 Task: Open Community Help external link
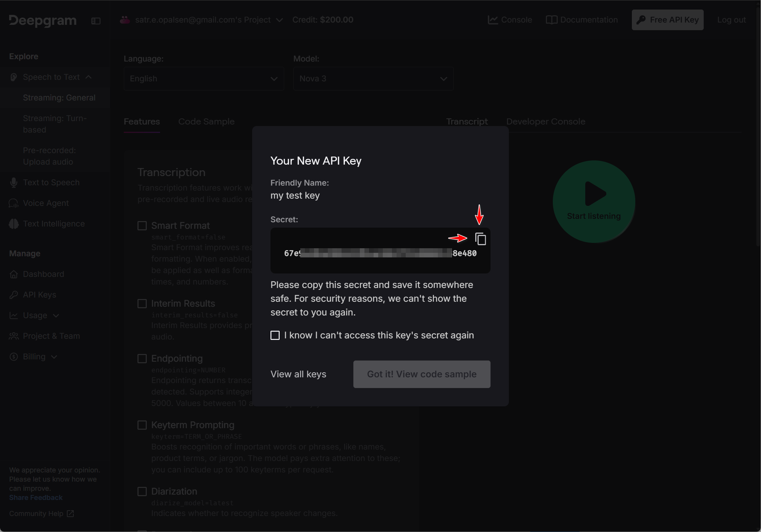41,514
